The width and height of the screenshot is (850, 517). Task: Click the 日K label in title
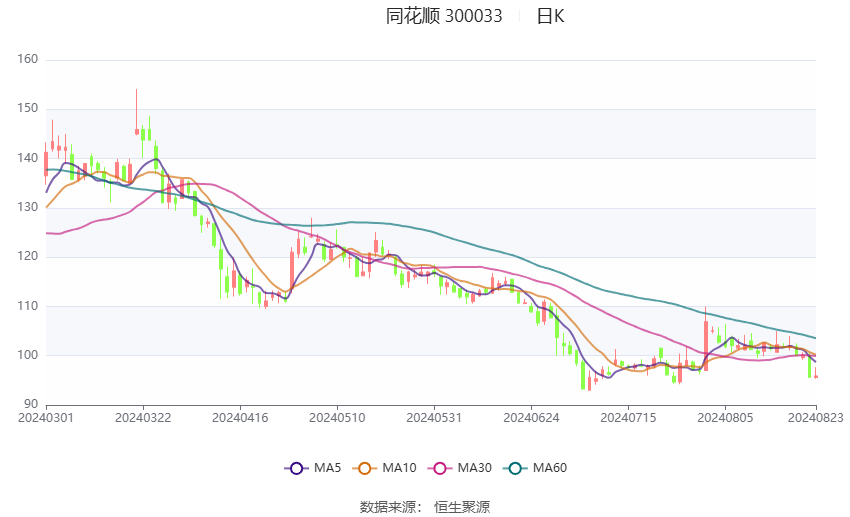(550, 16)
